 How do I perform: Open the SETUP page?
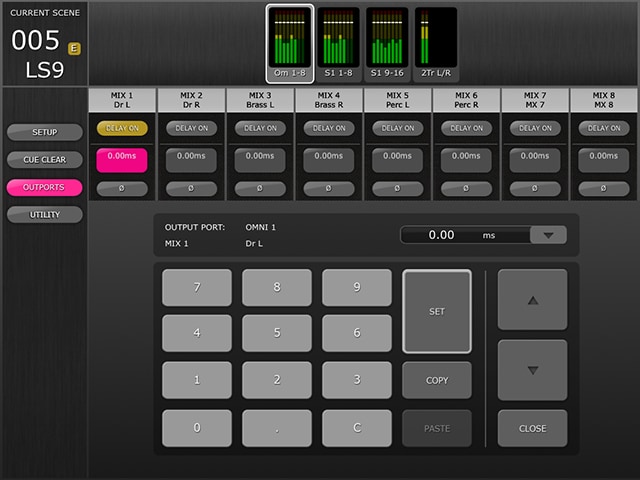click(44, 132)
